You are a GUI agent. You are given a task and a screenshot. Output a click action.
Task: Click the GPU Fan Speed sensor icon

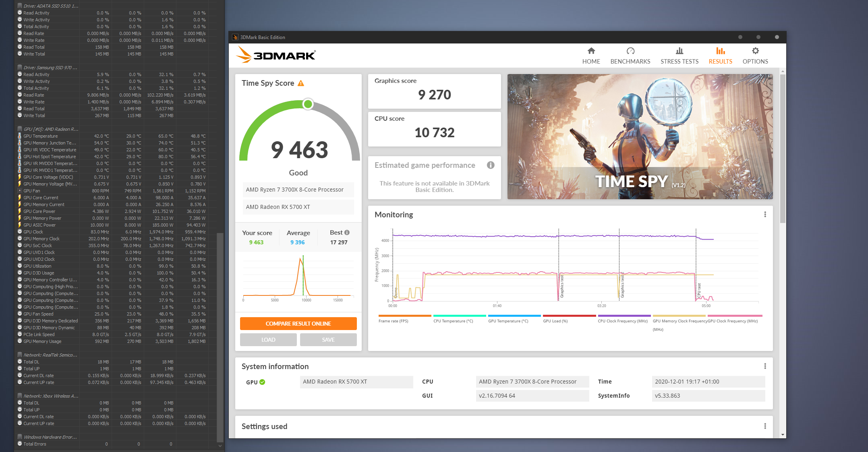click(19, 314)
